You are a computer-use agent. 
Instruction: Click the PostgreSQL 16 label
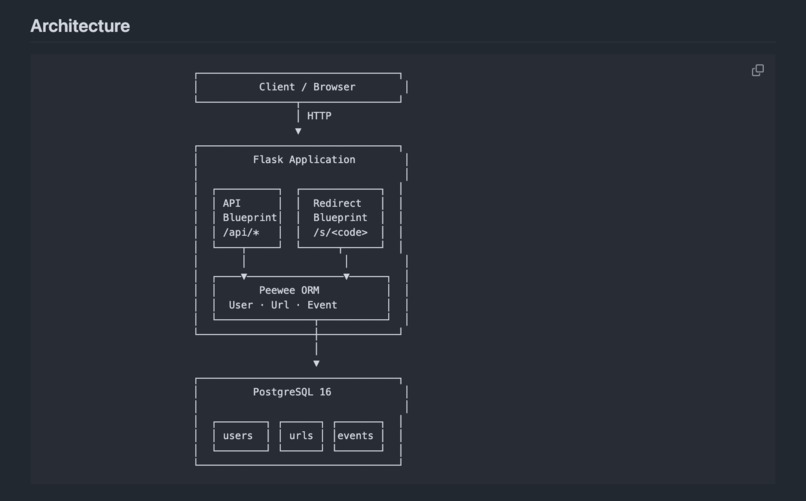(292, 392)
